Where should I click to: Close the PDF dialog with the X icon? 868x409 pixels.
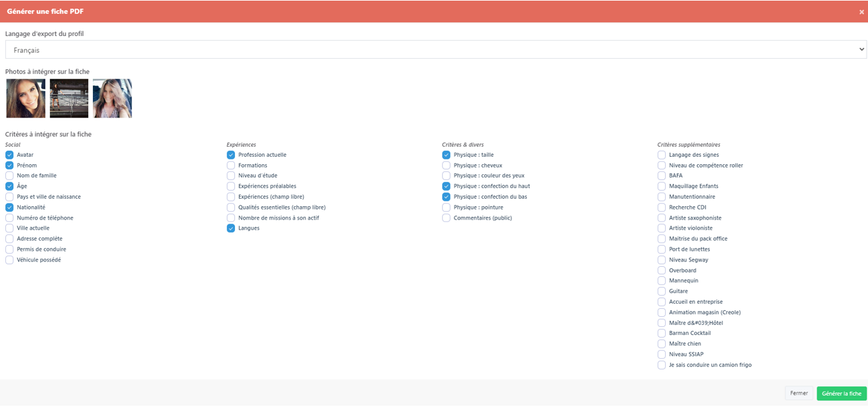click(x=861, y=12)
